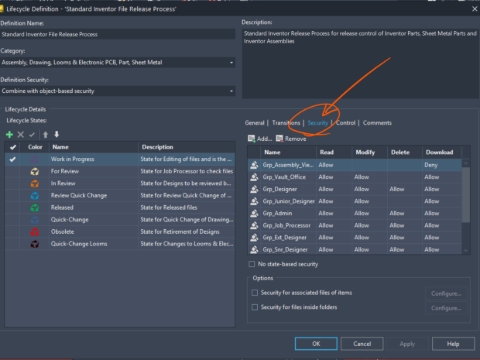Screen dimensions: 480x360
Task: Remove the selected group from security list
Action: click(x=291, y=139)
